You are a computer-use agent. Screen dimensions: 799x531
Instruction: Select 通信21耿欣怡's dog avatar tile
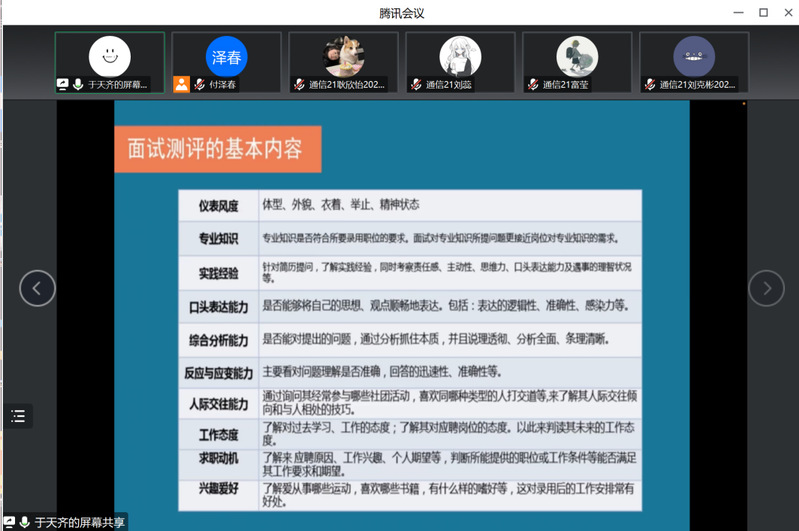[343, 55]
